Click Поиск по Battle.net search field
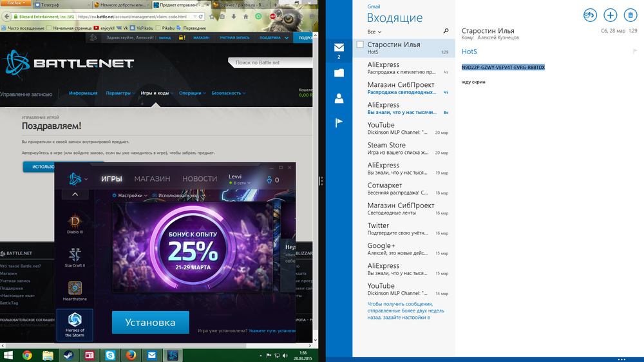644x362 pixels. [x=272, y=62]
